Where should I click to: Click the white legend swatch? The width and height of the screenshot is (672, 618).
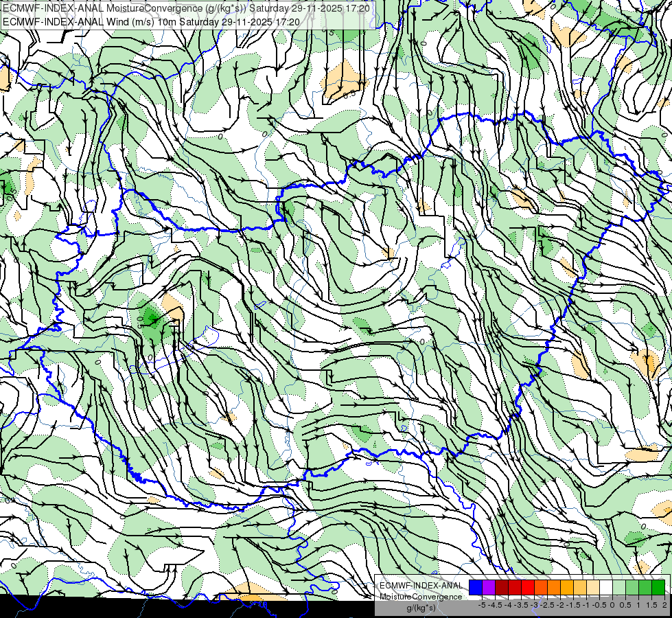click(606, 587)
